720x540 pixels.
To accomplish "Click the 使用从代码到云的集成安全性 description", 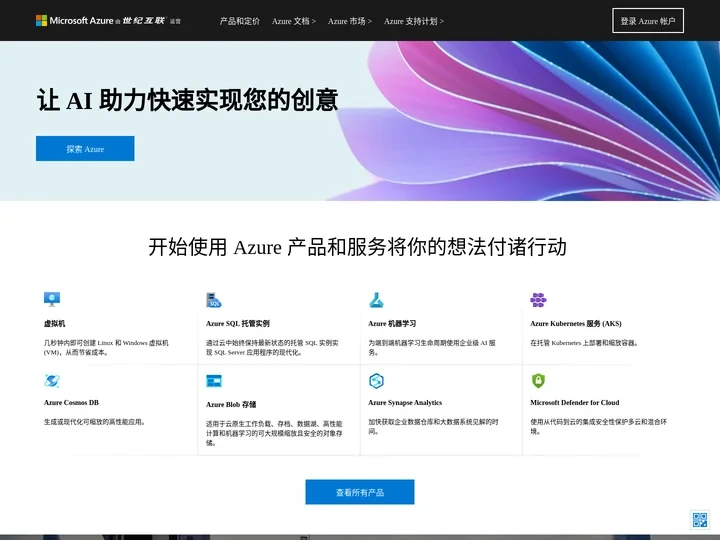I will tap(598, 427).
